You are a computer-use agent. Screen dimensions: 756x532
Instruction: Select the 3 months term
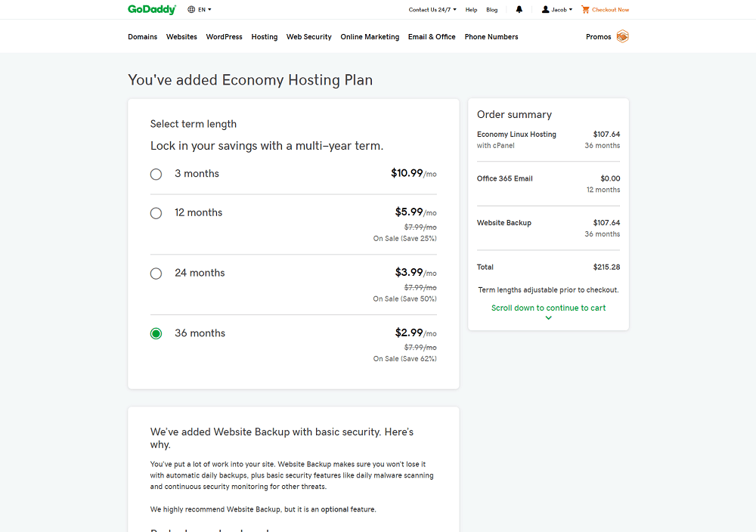tap(156, 174)
